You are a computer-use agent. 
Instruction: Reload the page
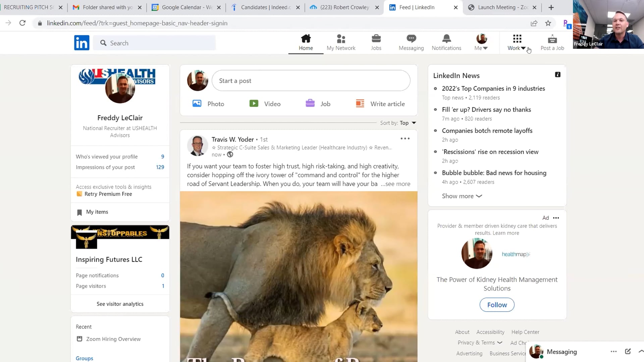click(x=22, y=23)
